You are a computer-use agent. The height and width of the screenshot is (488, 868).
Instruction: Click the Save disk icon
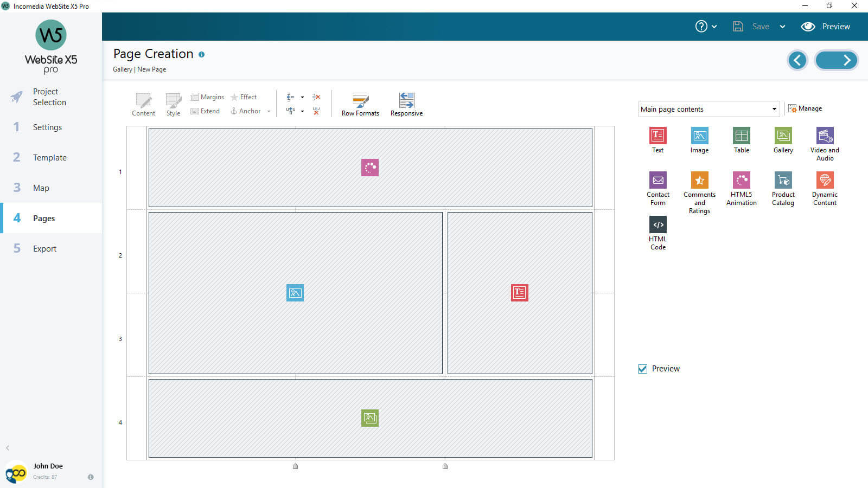[738, 26]
